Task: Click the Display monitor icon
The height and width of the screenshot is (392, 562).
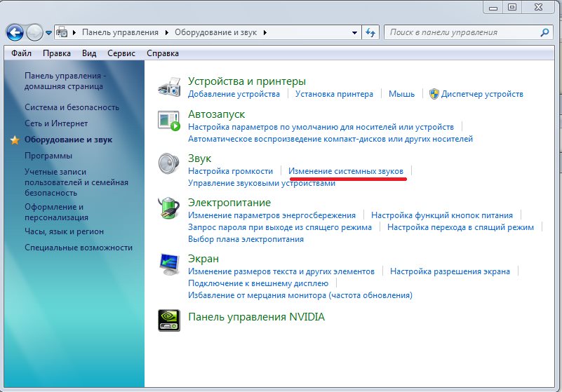Action: (x=169, y=264)
